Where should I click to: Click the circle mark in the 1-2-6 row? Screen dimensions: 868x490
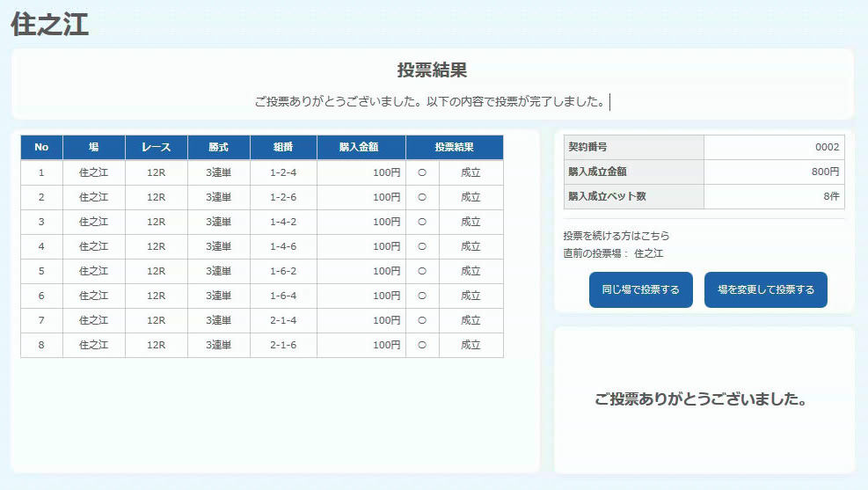pyautogui.click(x=422, y=197)
